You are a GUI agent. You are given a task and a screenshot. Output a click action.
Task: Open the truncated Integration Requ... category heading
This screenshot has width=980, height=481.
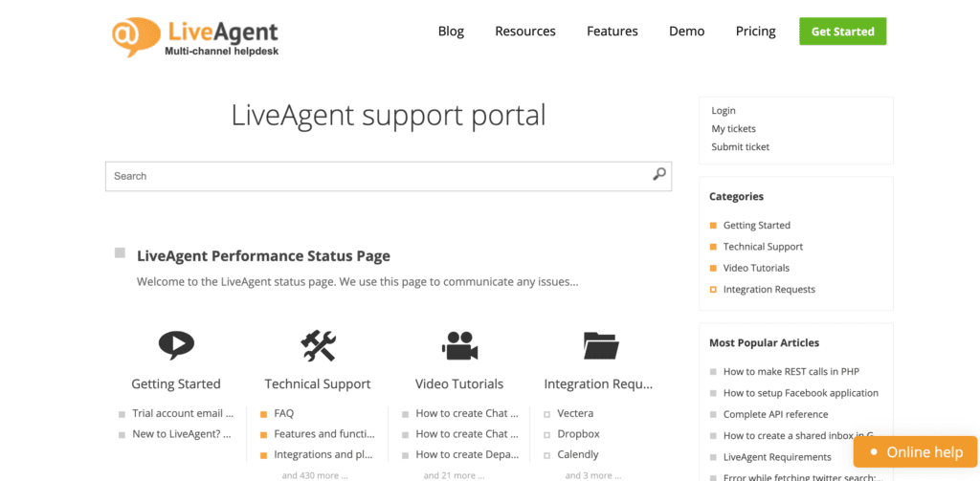pos(598,383)
